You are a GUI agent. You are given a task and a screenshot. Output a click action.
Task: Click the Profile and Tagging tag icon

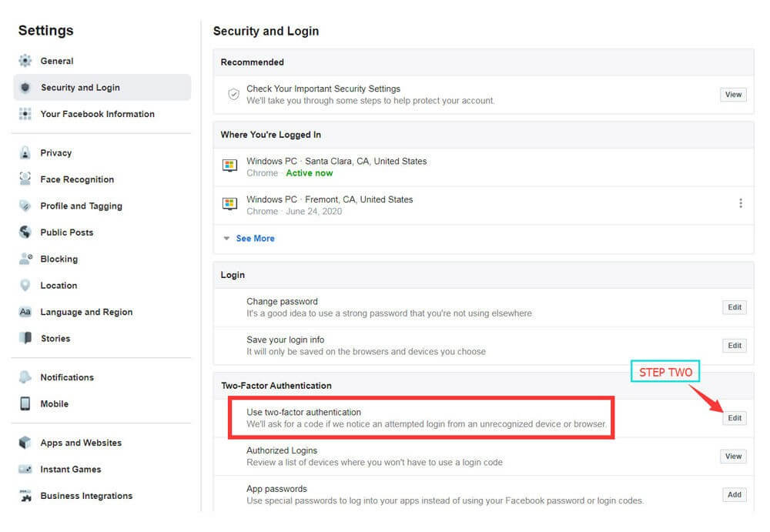[x=25, y=206]
